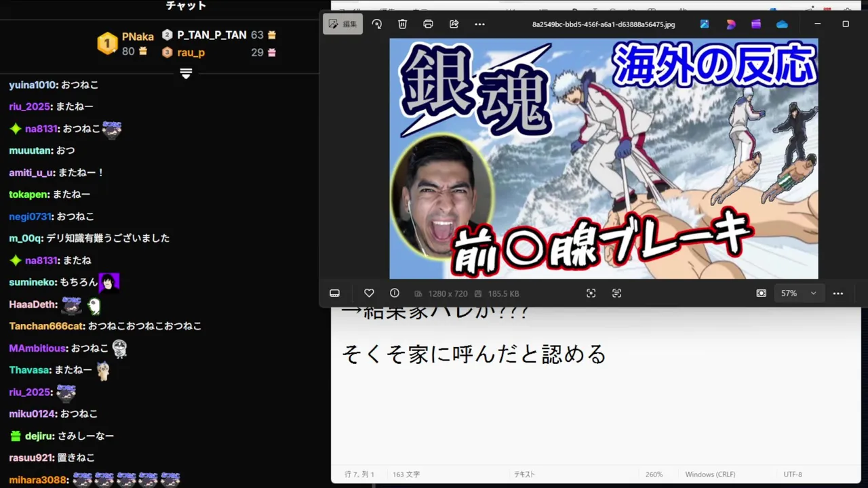Viewport: 868px width, 488px height.
Task: Click the visual search scan icon
Action: 591,293
